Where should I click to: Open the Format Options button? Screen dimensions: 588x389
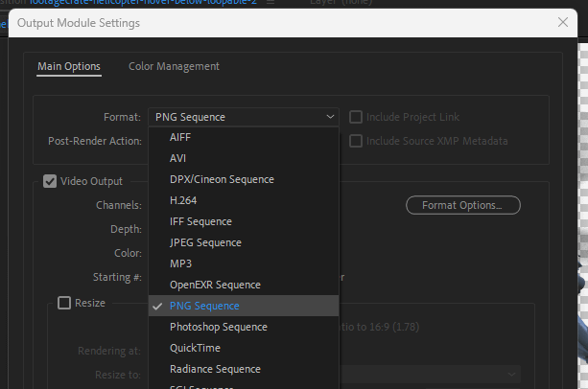(x=462, y=205)
